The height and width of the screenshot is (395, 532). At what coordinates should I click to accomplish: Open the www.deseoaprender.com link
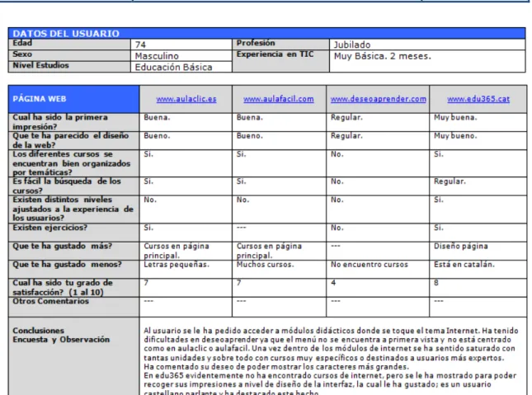(x=379, y=99)
